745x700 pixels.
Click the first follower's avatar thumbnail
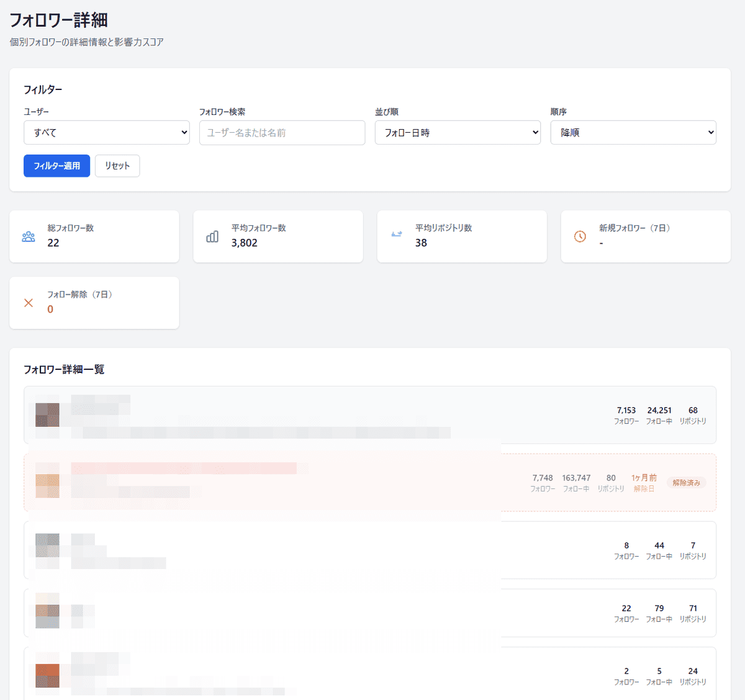pyautogui.click(x=48, y=415)
